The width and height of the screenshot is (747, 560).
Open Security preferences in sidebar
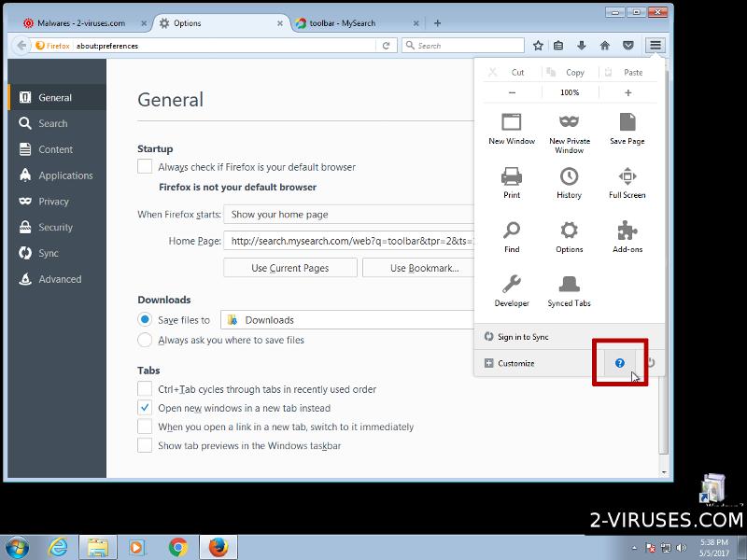(x=57, y=227)
